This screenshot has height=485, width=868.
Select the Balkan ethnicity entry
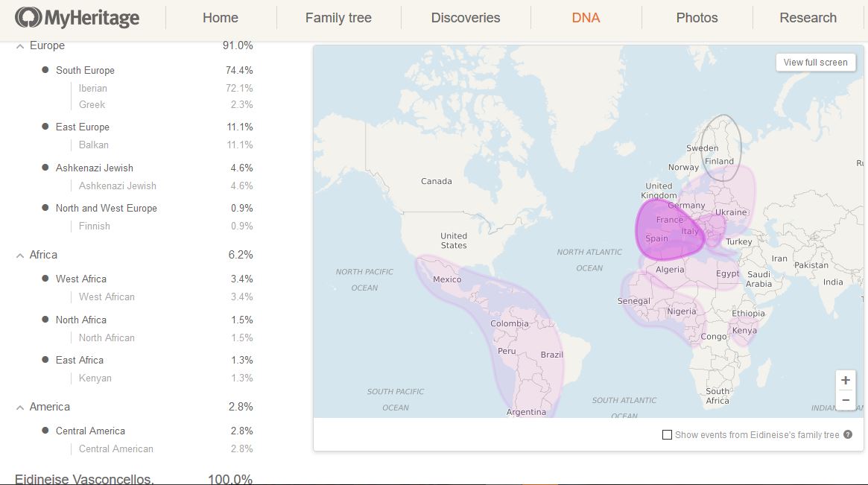coord(94,145)
